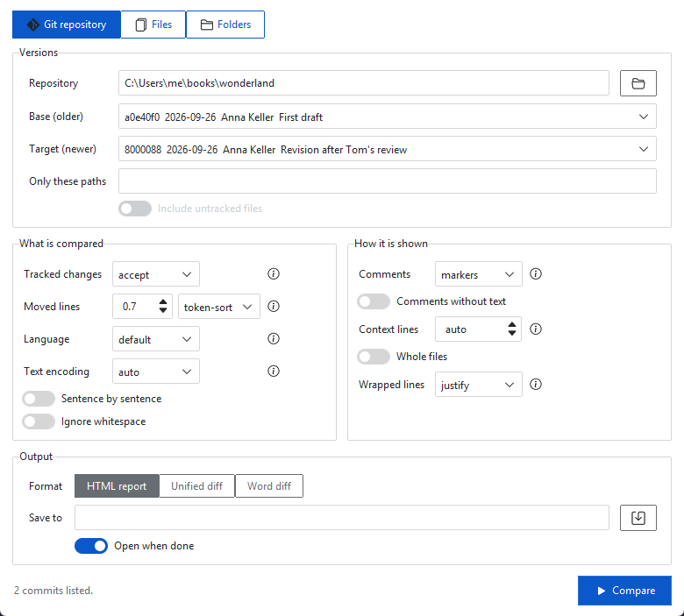Viewport: 684px width, 616px height.
Task: Open token-sort method dropdown
Action: coord(219,306)
